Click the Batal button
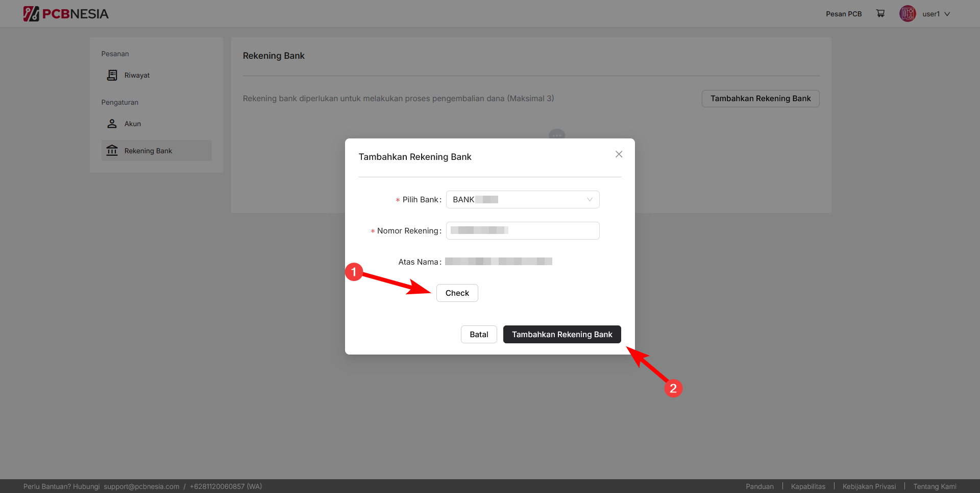Screen dimensions: 980x493 pos(479,335)
